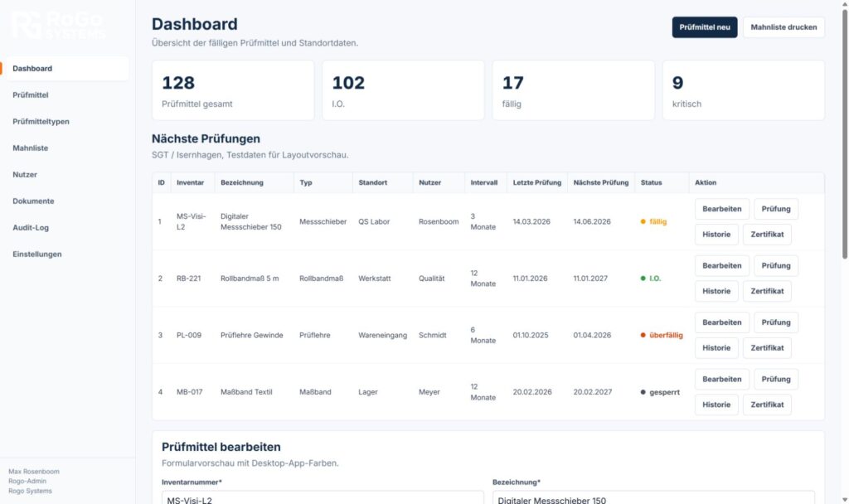Click the Nächste Prüfung column header
849x504 pixels.
[x=601, y=183]
